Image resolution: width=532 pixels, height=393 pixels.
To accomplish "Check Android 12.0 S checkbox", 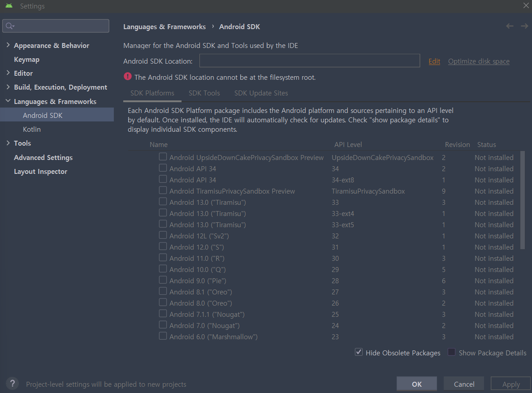I will (163, 246).
